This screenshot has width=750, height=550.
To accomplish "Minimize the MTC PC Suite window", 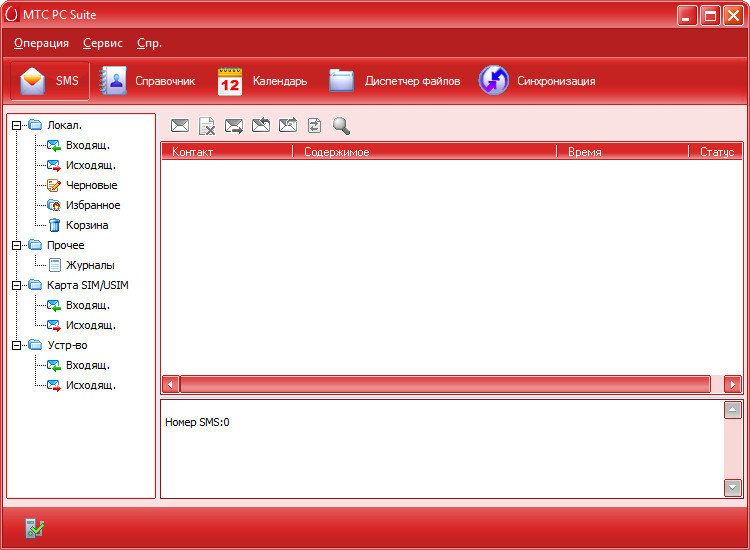I will [687, 15].
